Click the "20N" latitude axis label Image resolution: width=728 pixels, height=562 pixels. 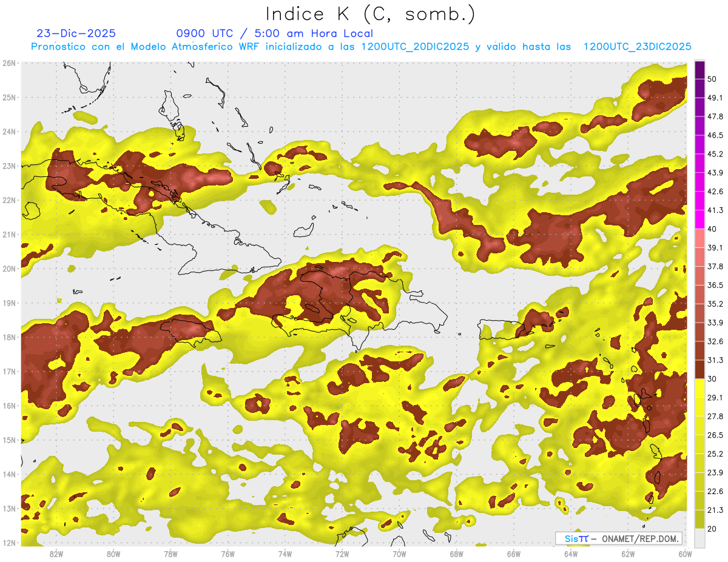tap(9, 269)
